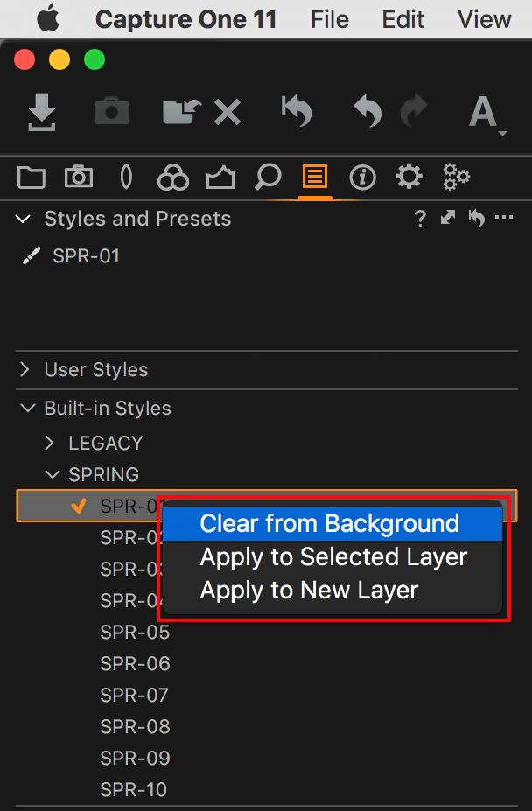Switch to the Color circles tool tab

pyautogui.click(x=173, y=178)
